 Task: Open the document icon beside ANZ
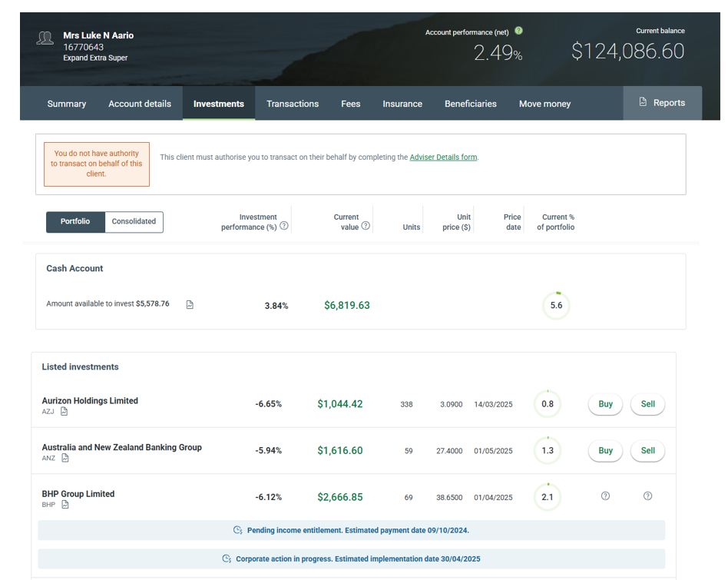coord(65,459)
